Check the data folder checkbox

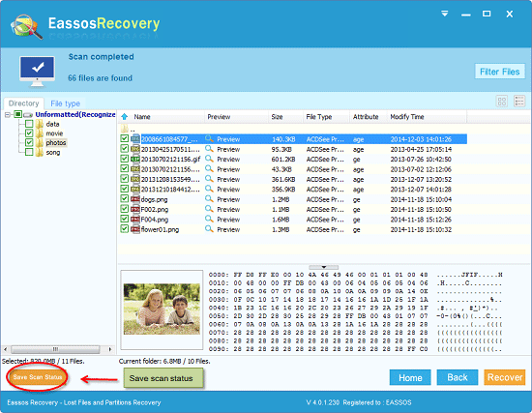coord(29,124)
